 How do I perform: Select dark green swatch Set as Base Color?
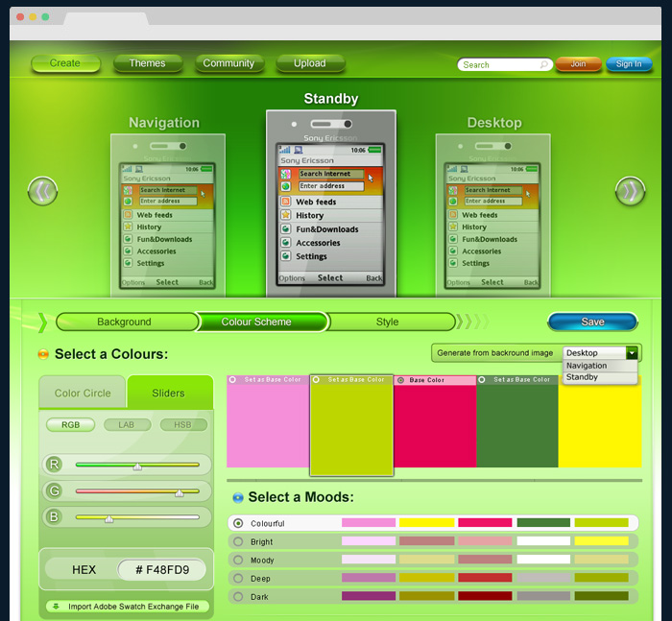coord(482,380)
